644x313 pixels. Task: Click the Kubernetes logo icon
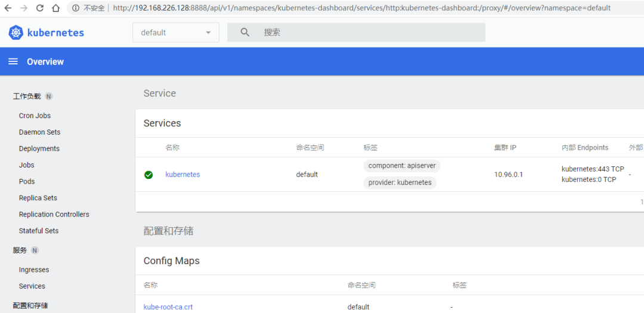pyautogui.click(x=16, y=33)
